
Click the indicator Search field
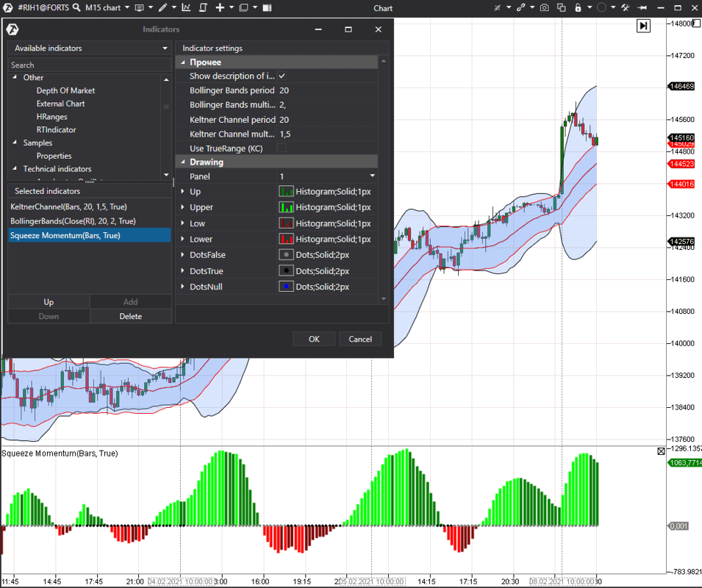click(90, 65)
